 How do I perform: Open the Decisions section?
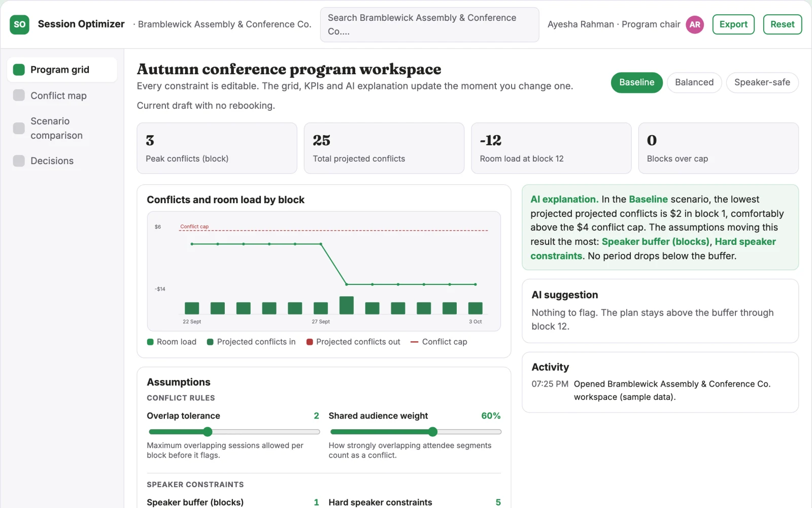click(x=62, y=161)
